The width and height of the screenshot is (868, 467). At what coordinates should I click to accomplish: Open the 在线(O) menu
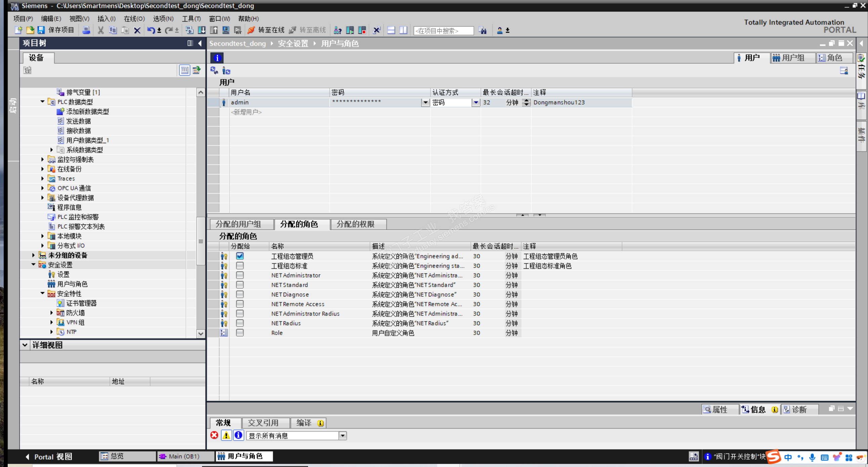point(134,18)
